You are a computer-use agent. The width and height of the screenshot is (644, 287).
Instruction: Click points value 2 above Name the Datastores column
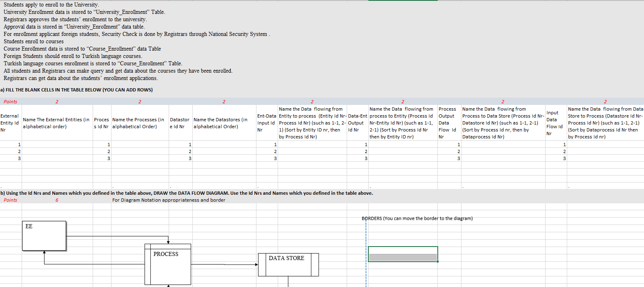[224, 102]
